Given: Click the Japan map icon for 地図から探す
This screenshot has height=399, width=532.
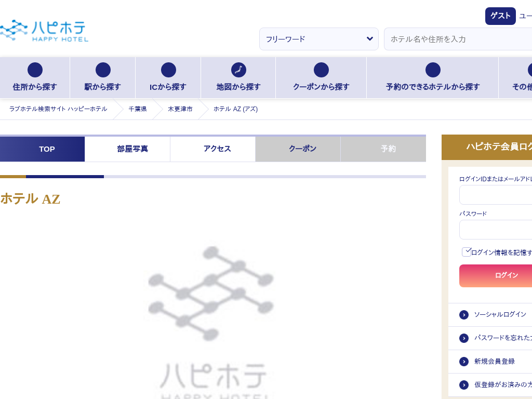Looking at the screenshot, I should [x=238, y=70].
